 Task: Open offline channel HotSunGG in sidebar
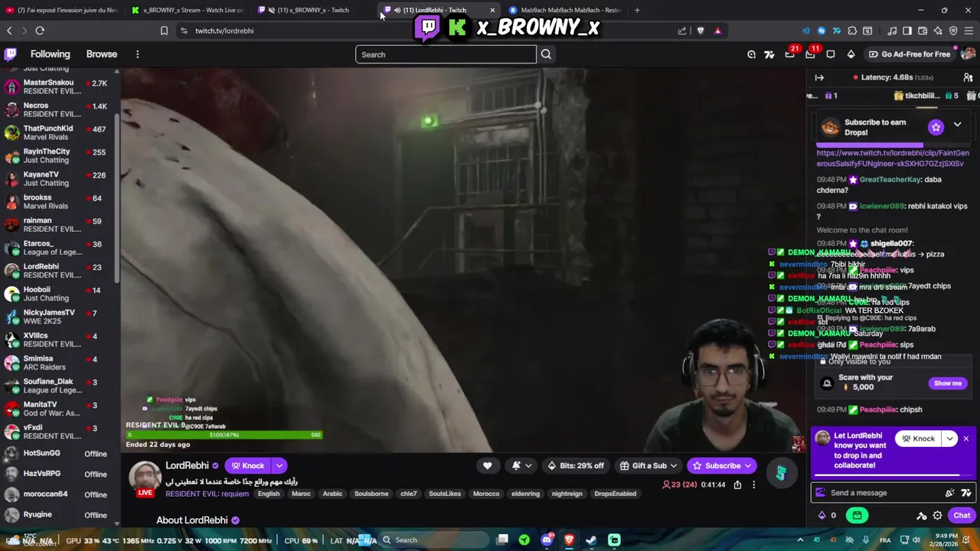coord(57,453)
